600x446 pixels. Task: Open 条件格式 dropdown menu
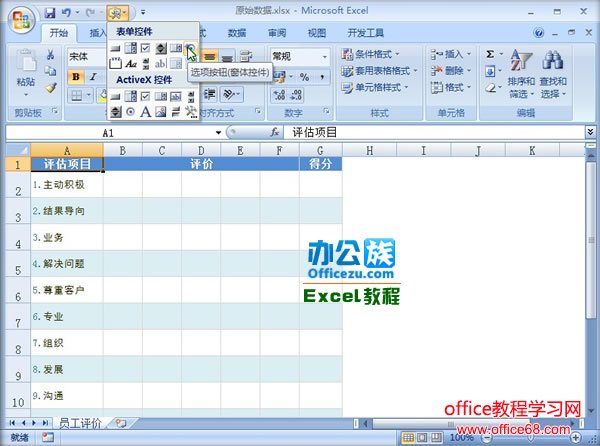pos(370,54)
